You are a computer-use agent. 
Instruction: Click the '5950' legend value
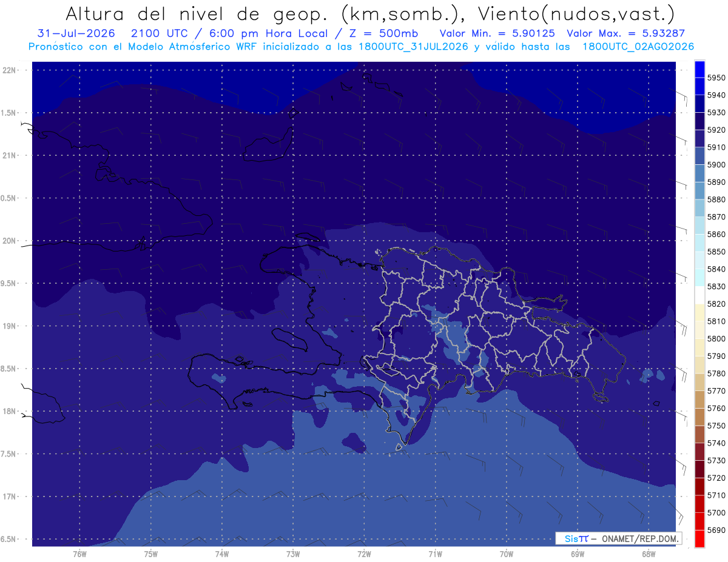pos(716,78)
